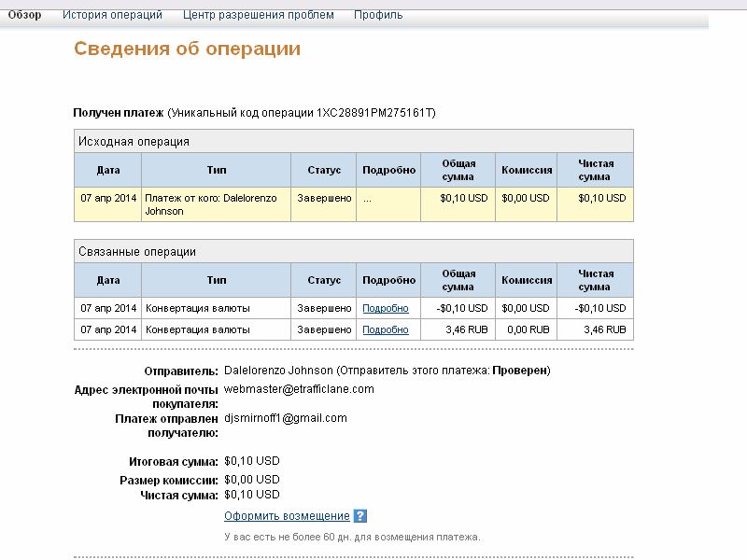
Task: Click Платеж от кого: Dalelorenzo Johnson cell
Action: (x=216, y=204)
